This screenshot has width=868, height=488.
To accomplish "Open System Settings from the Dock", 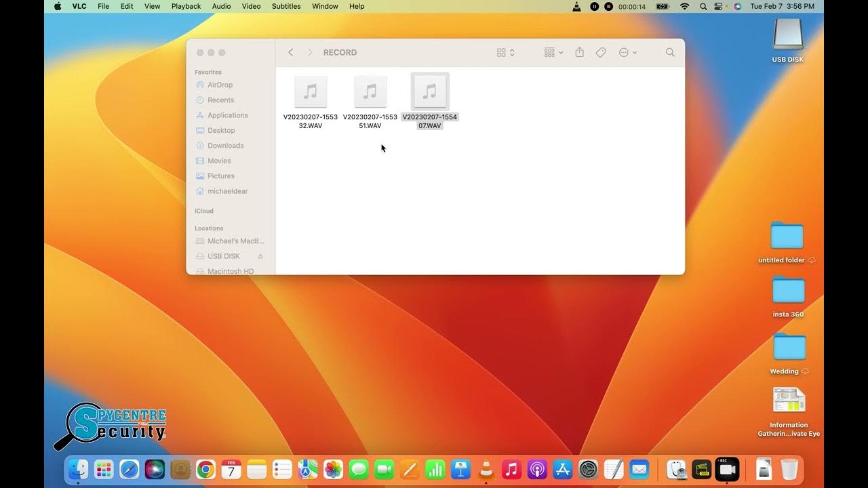I will pos(588,469).
